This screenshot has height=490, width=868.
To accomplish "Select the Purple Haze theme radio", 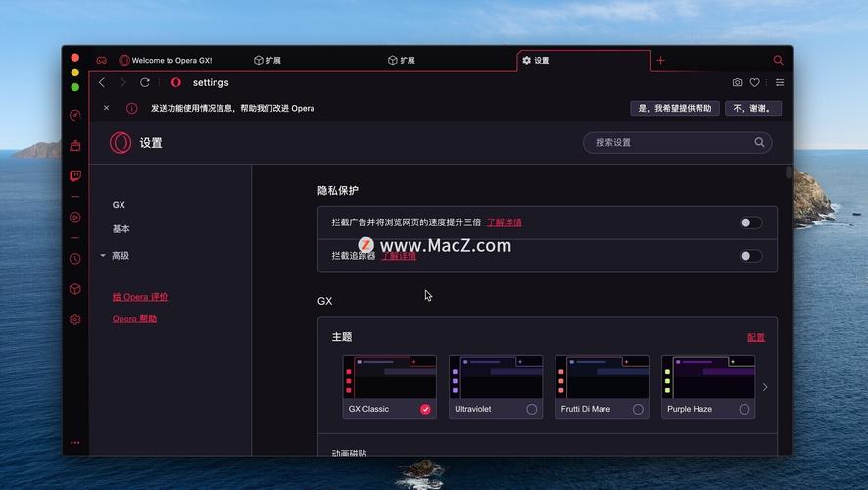I will (x=744, y=410).
